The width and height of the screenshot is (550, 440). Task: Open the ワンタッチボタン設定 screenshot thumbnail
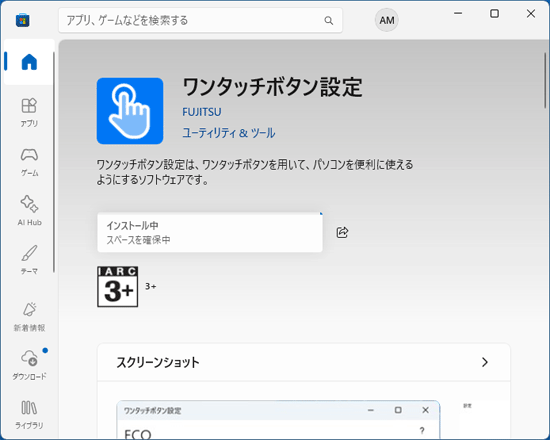278,419
